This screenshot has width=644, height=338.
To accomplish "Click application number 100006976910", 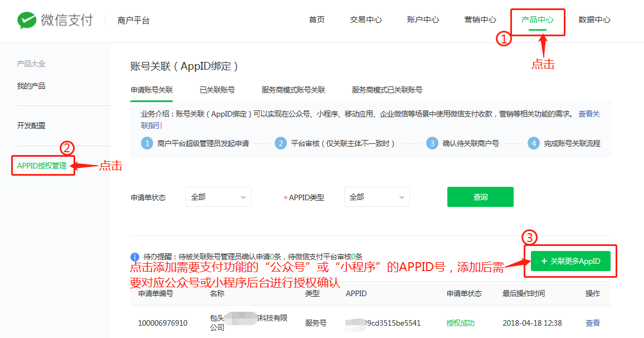I will [x=163, y=323].
